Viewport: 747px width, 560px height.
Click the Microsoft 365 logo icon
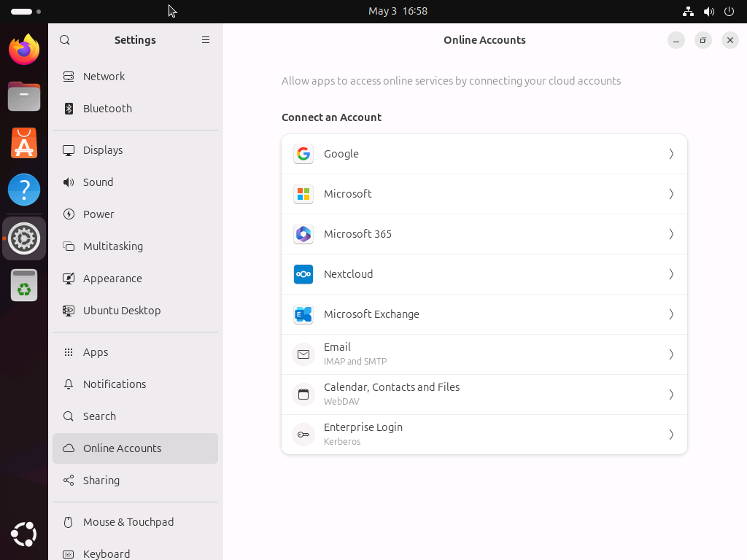[303, 234]
